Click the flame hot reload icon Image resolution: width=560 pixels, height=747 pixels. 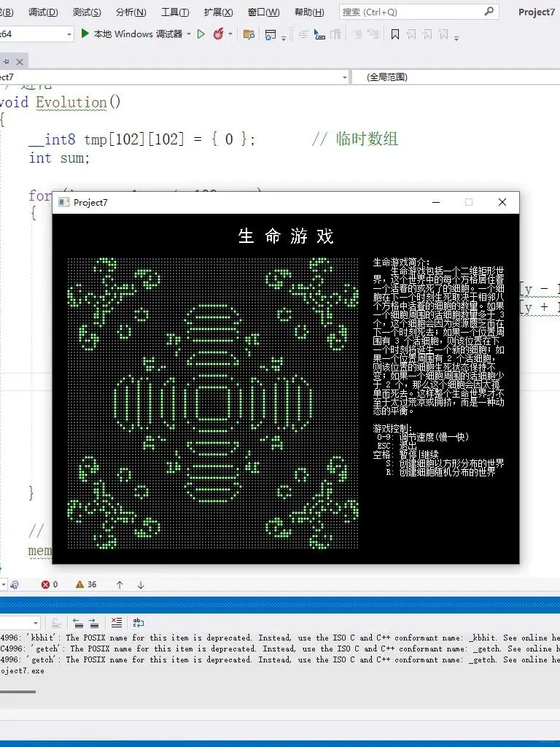219,34
